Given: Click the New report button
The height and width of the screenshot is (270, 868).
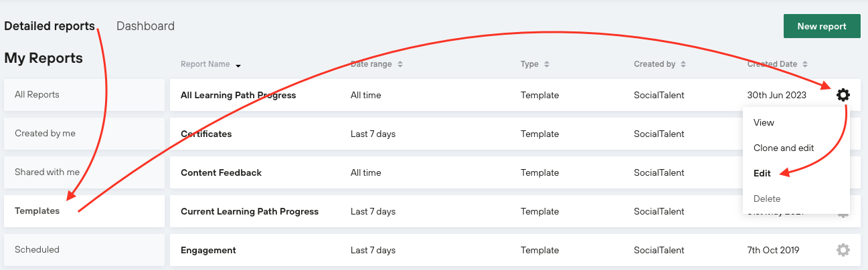Looking at the screenshot, I should tap(822, 27).
